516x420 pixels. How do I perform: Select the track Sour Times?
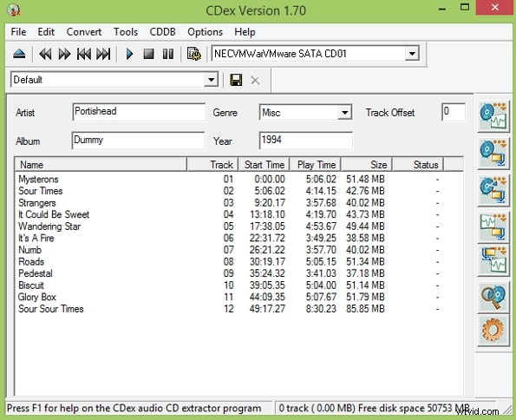coord(41,191)
